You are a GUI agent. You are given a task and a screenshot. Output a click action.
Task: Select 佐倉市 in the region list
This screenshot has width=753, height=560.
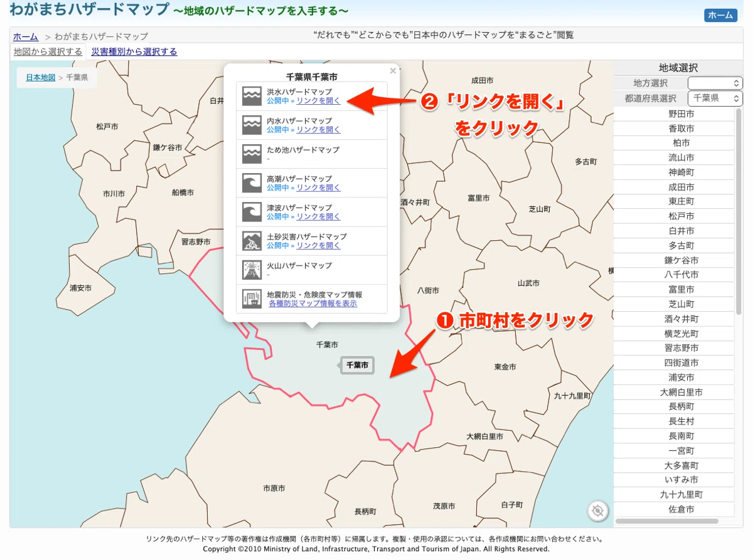[x=674, y=509]
